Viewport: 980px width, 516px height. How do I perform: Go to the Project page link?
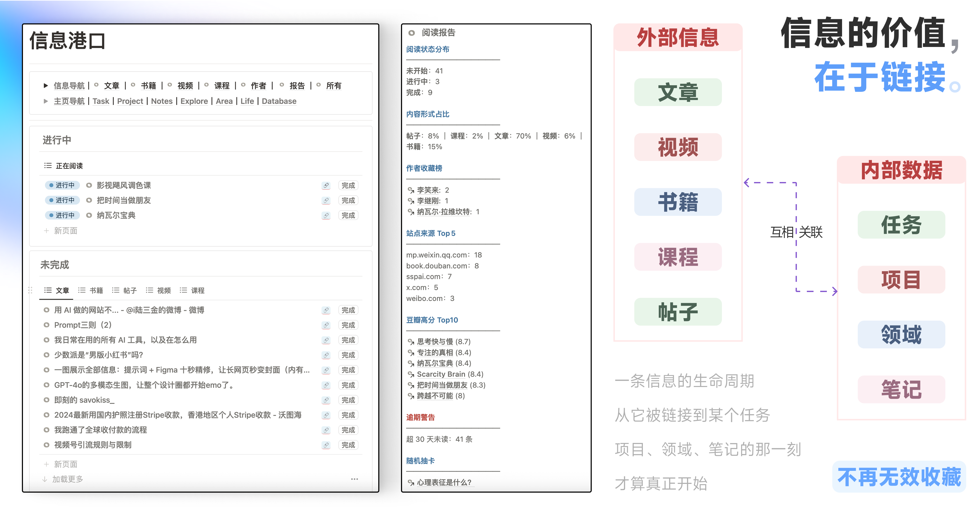[130, 101]
